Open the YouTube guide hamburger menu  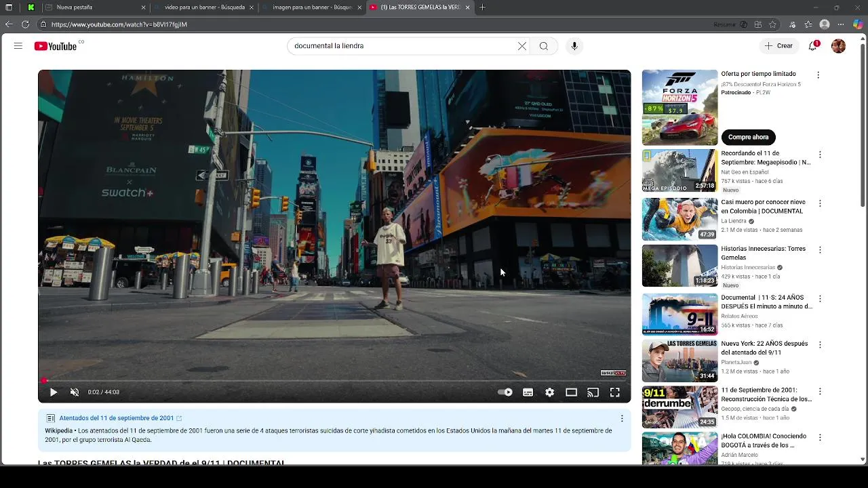tap(18, 46)
